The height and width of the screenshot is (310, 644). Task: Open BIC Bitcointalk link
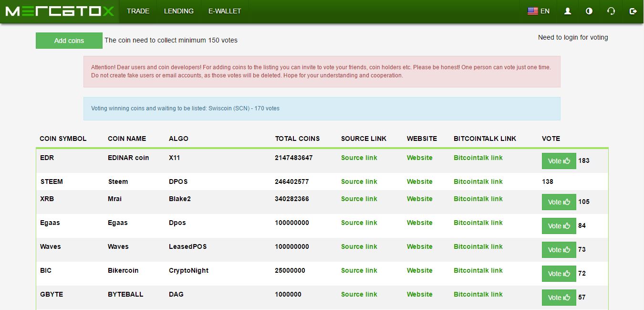[x=478, y=270]
